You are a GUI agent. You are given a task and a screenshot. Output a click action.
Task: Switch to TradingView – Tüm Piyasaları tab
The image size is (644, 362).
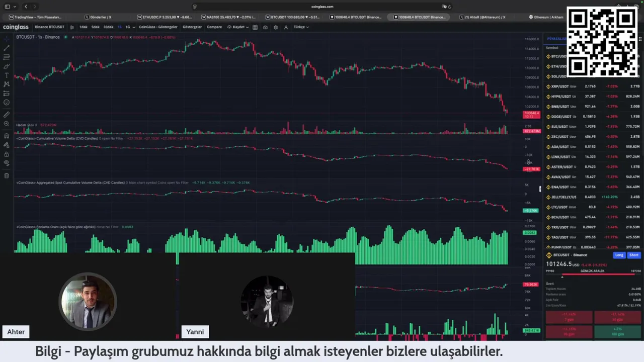point(35,17)
